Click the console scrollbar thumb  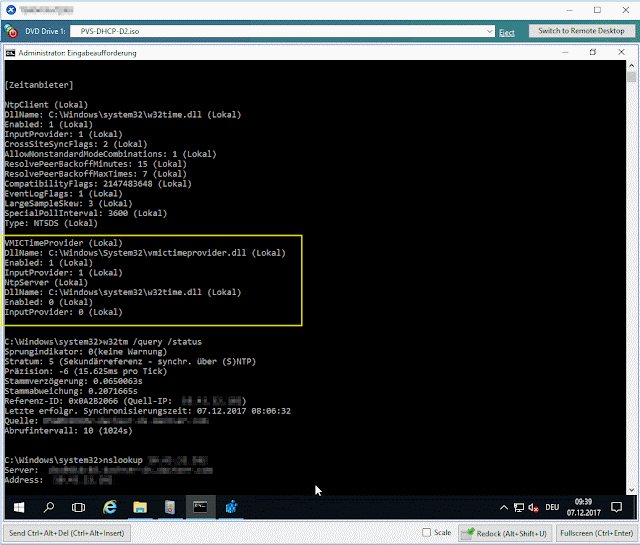pyautogui.click(x=631, y=76)
